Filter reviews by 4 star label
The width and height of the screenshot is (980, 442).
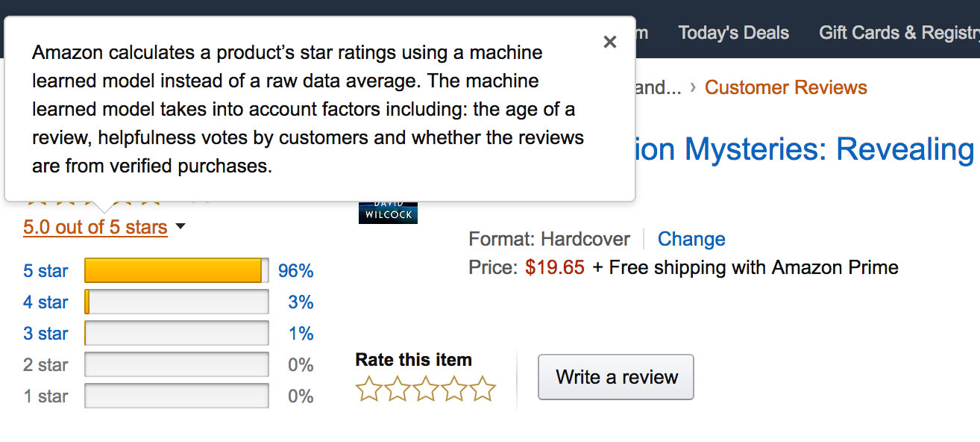(45, 302)
